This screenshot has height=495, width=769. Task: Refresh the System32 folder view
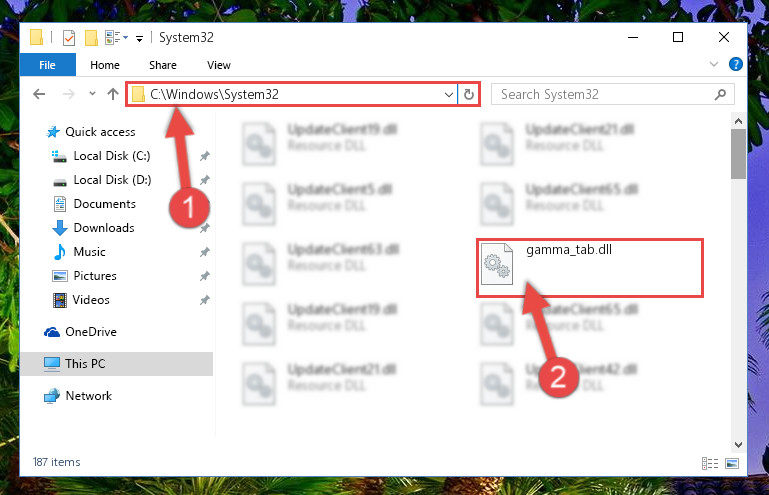[468, 94]
